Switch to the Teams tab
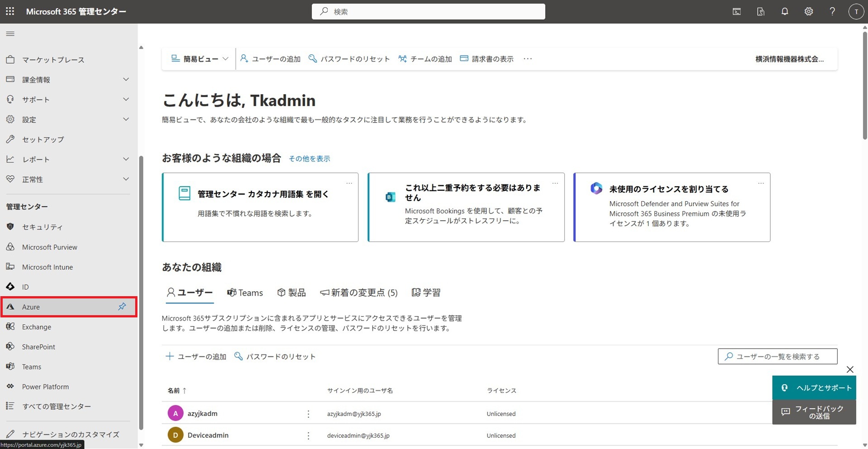Viewport: 868px width, 449px height. [x=245, y=293]
